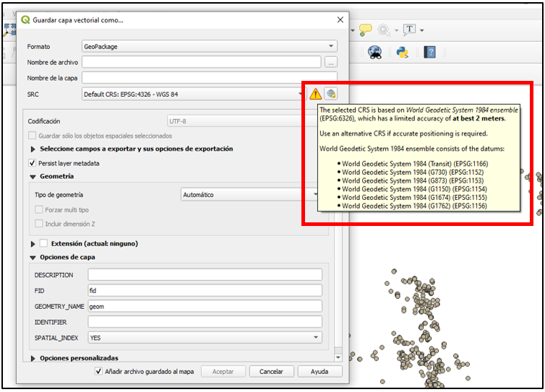Click the DESCRIPTION input field
The image size is (545, 392).
[205, 274]
